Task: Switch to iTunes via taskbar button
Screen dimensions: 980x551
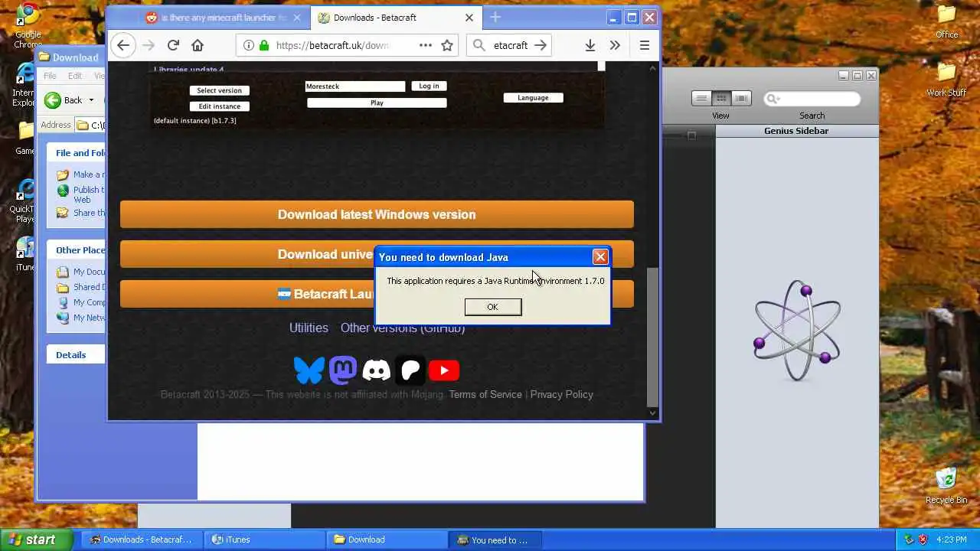Action: pyautogui.click(x=263, y=540)
